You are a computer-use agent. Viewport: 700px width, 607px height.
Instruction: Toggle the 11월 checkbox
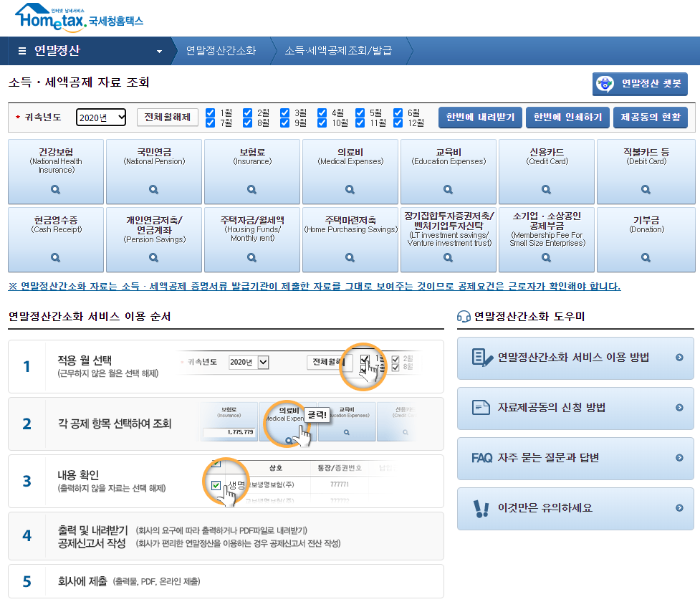(x=360, y=123)
